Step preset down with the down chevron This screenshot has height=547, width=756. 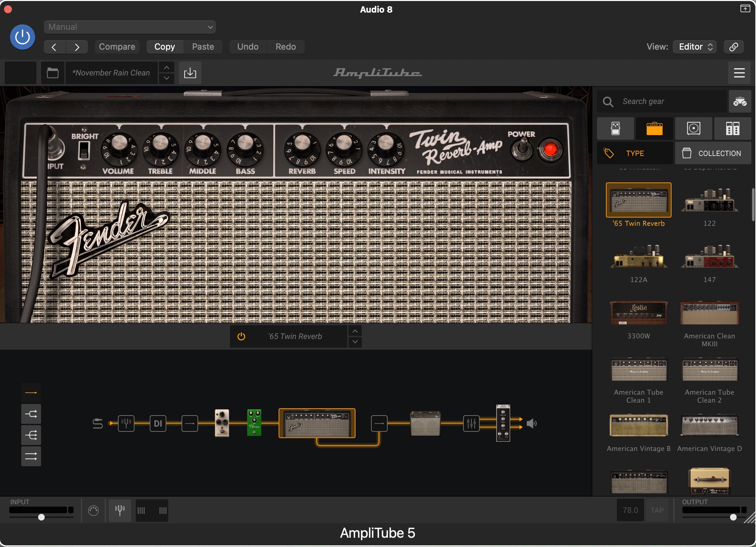[x=166, y=78]
